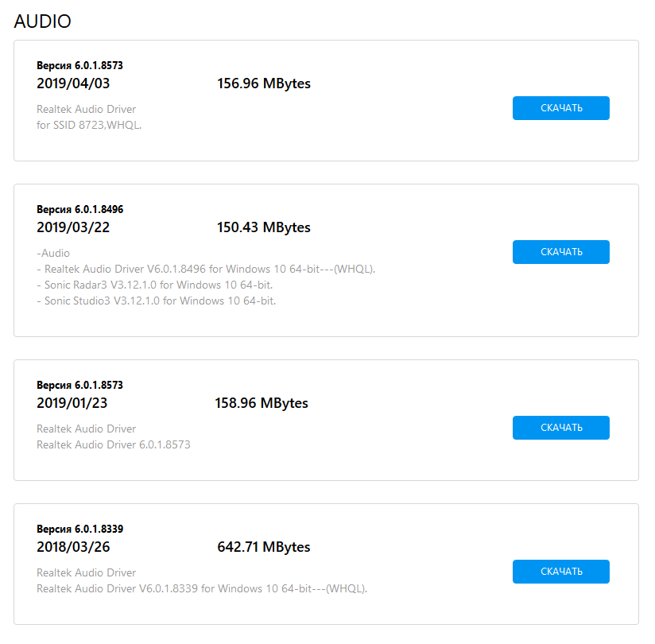This screenshot has height=644, width=655.
Task: Click the AUDIO section heading
Action: [x=43, y=21]
